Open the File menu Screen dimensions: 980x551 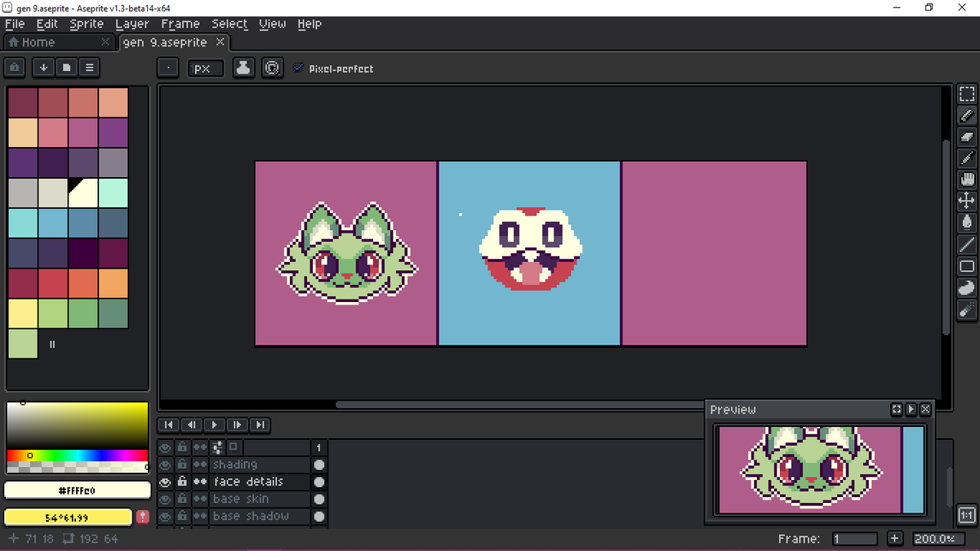tap(15, 24)
